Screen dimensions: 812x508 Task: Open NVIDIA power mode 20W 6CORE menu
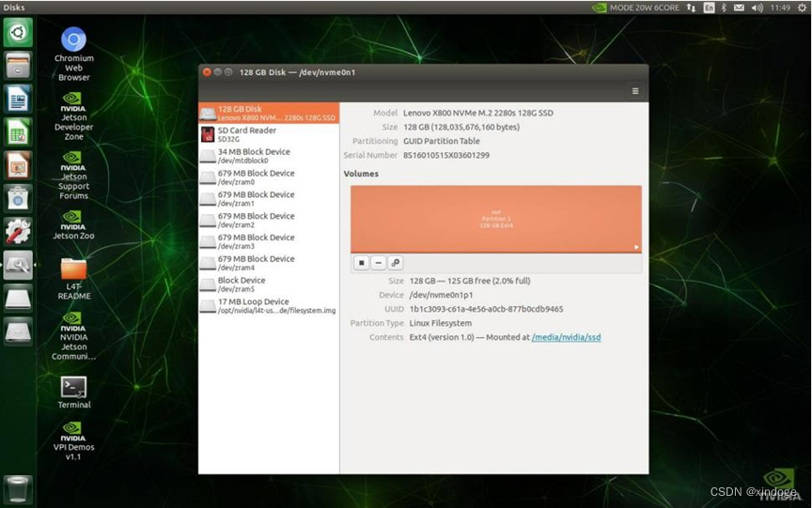(x=636, y=8)
